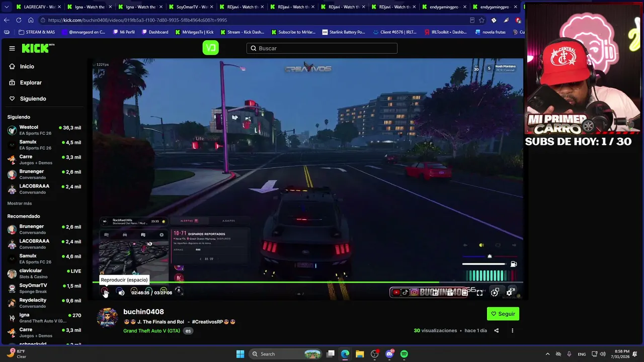
Task: Enter fullscreen mode on the video
Action: coord(479,292)
